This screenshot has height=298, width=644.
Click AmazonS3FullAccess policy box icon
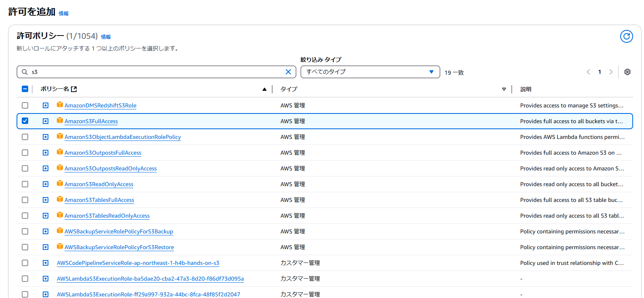click(60, 120)
